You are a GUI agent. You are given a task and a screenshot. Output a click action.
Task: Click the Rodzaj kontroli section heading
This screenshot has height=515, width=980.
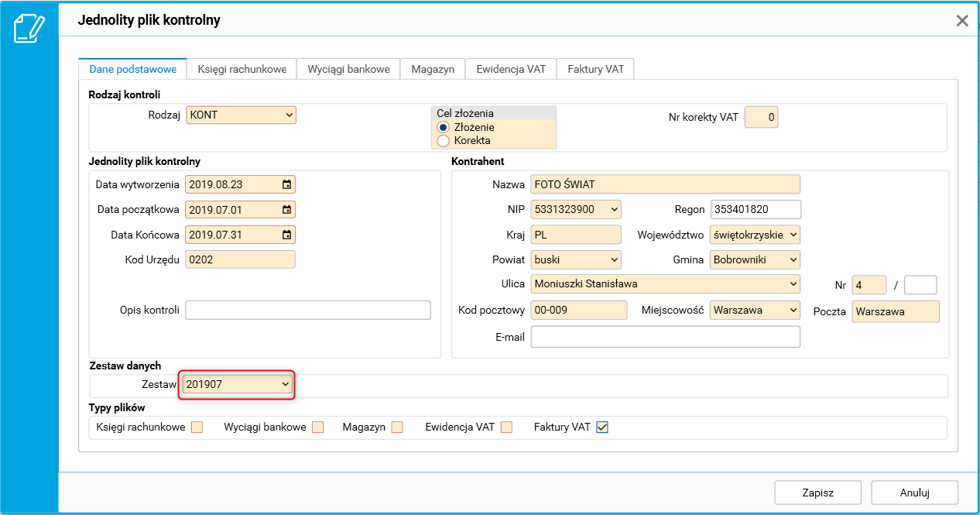pos(125,94)
